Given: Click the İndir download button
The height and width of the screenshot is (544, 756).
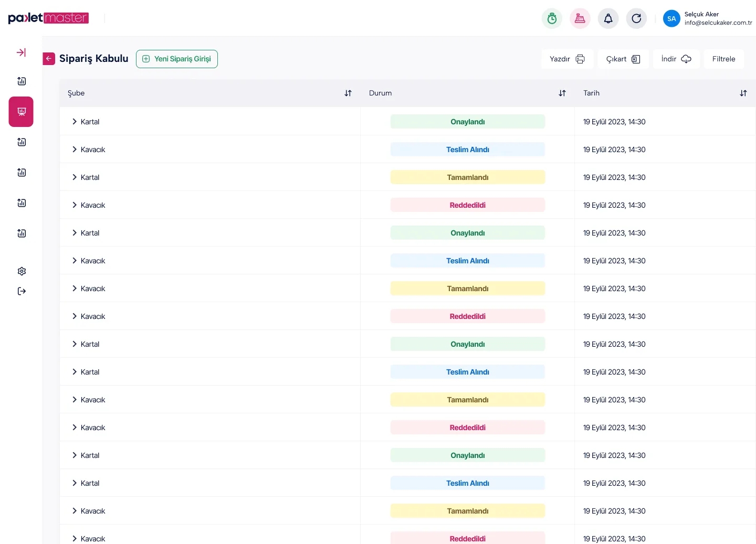Looking at the screenshot, I should 676,59.
